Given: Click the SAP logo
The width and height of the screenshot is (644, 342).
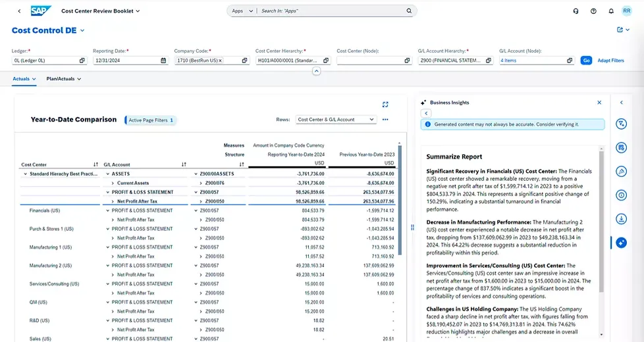Looking at the screenshot, I should [41, 11].
